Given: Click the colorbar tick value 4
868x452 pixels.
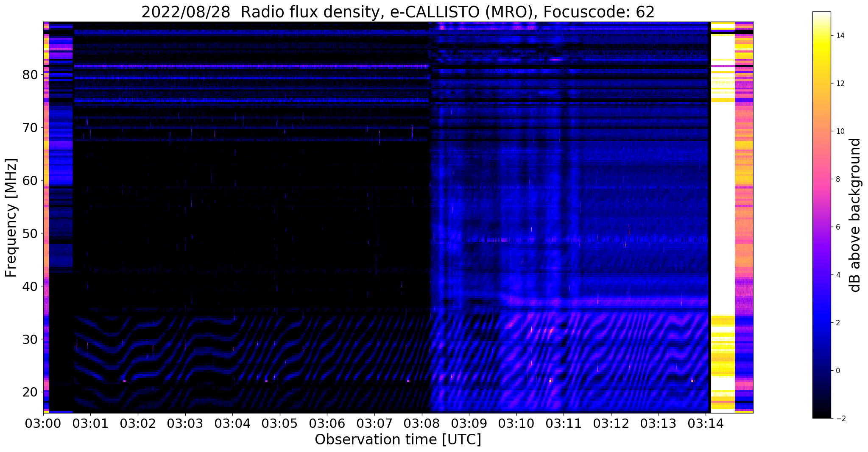Looking at the screenshot, I should [x=837, y=275].
